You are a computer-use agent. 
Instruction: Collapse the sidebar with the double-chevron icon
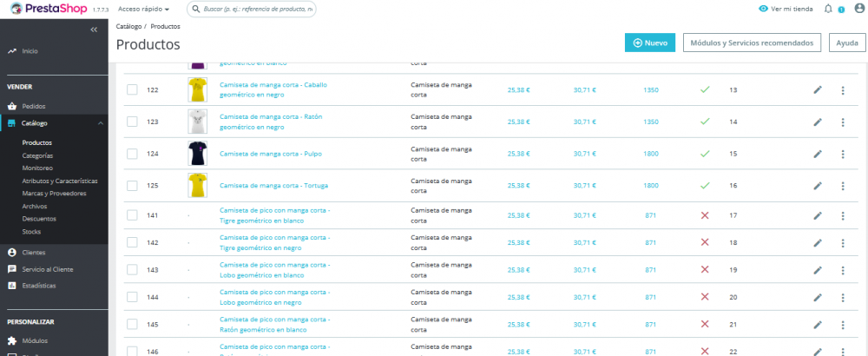click(94, 30)
